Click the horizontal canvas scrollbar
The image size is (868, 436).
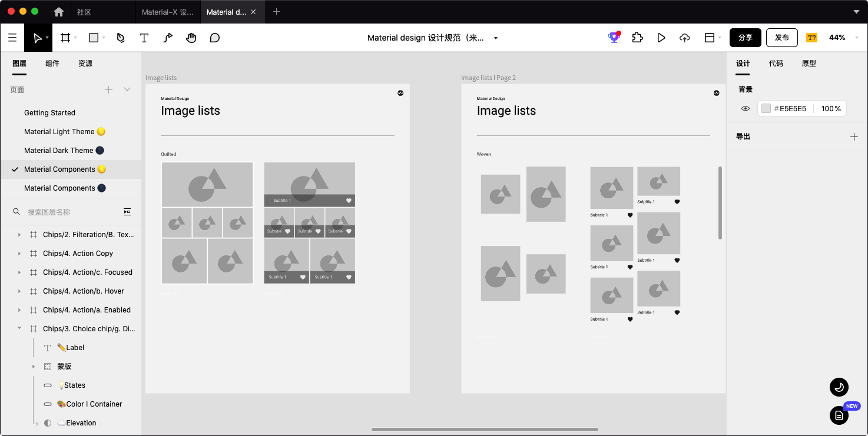(x=485, y=430)
